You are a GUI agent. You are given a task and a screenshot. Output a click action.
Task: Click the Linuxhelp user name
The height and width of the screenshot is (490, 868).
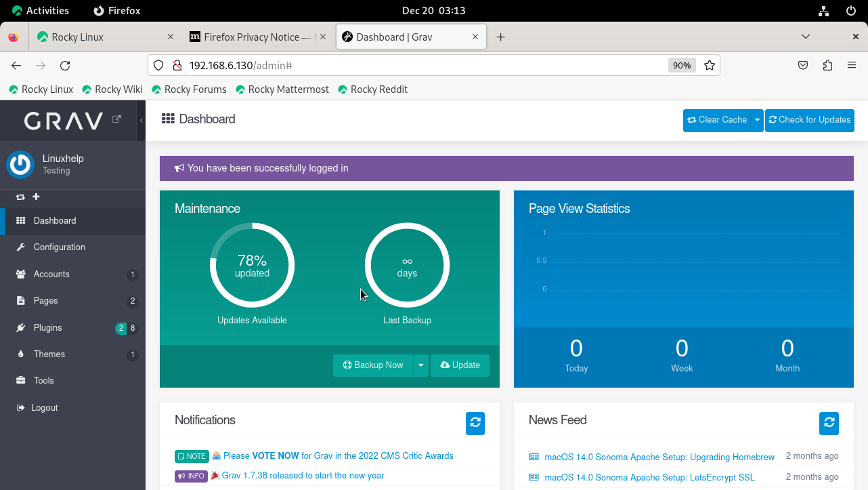click(63, 159)
